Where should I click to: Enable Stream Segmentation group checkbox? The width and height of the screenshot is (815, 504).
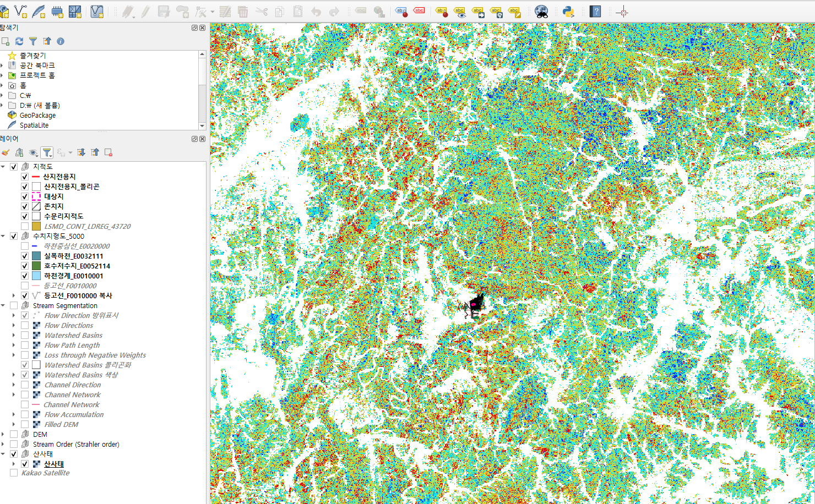click(14, 305)
